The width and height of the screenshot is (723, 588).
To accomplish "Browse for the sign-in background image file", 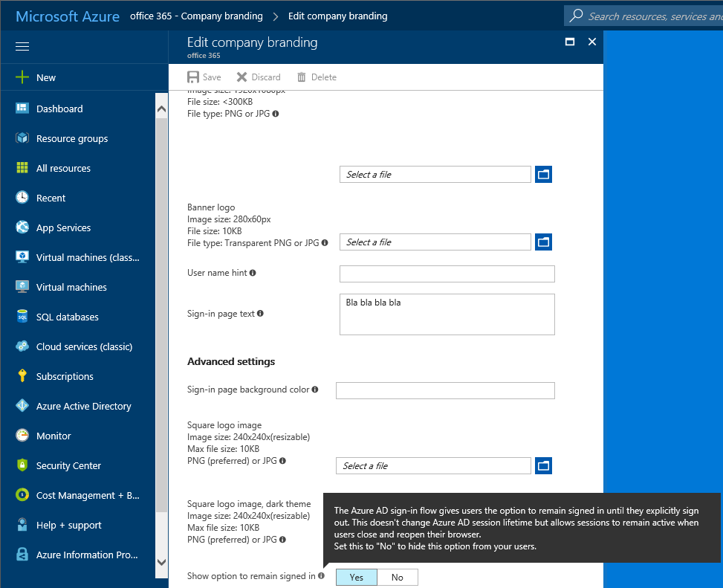I will (544, 175).
